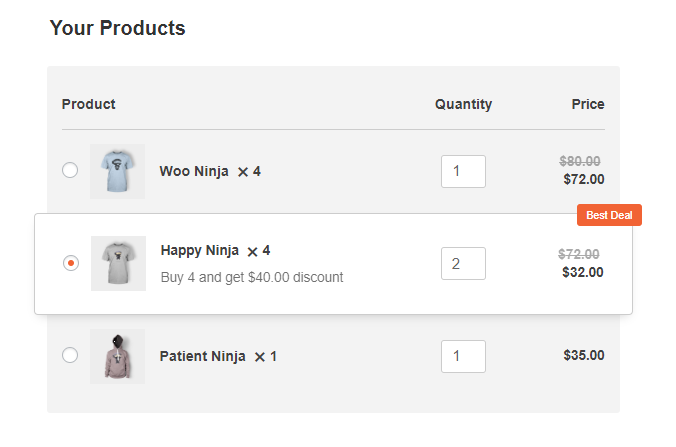
Task: Click the Price column header
Action: click(x=588, y=104)
